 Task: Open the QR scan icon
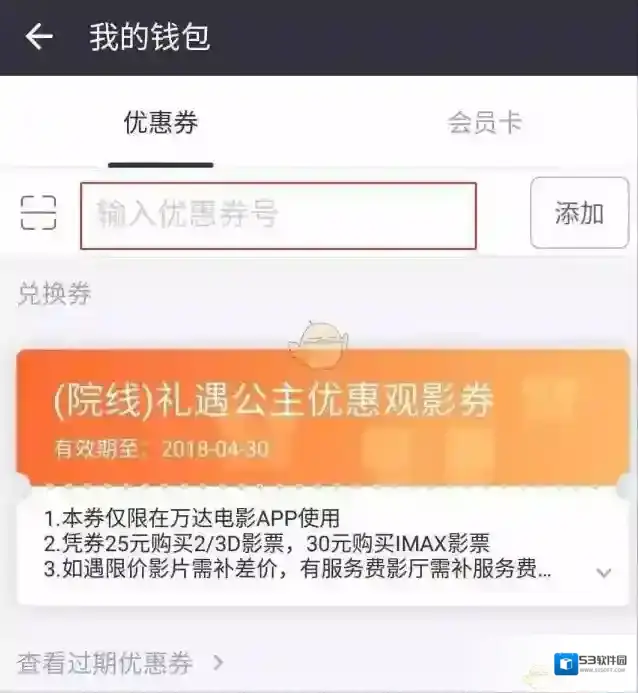click(x=38, y=213)
